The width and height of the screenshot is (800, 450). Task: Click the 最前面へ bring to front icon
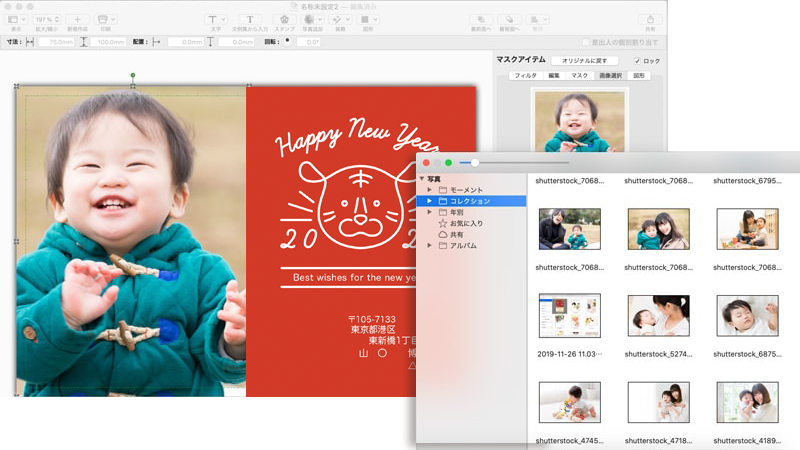(x=481, y=19)
